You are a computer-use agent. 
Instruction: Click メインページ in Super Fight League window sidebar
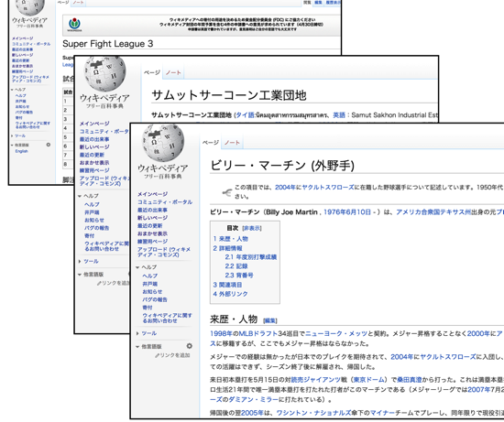click(x=23, y=38)
